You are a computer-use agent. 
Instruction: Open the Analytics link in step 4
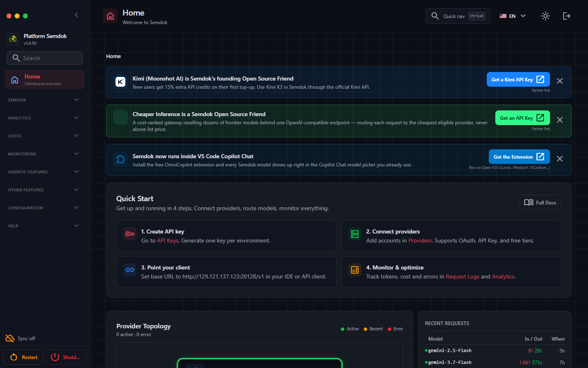pyautogui.click(x=503, y=276)
